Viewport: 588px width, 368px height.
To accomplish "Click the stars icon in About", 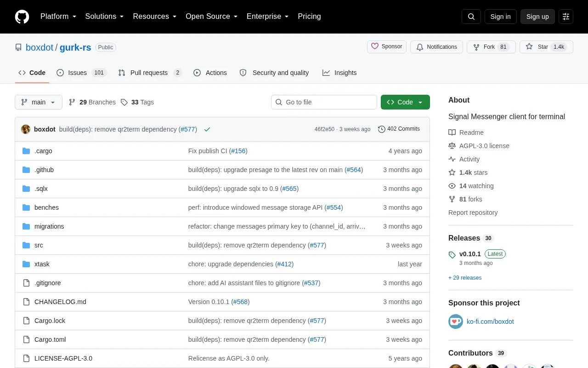I will coord(452,172).
